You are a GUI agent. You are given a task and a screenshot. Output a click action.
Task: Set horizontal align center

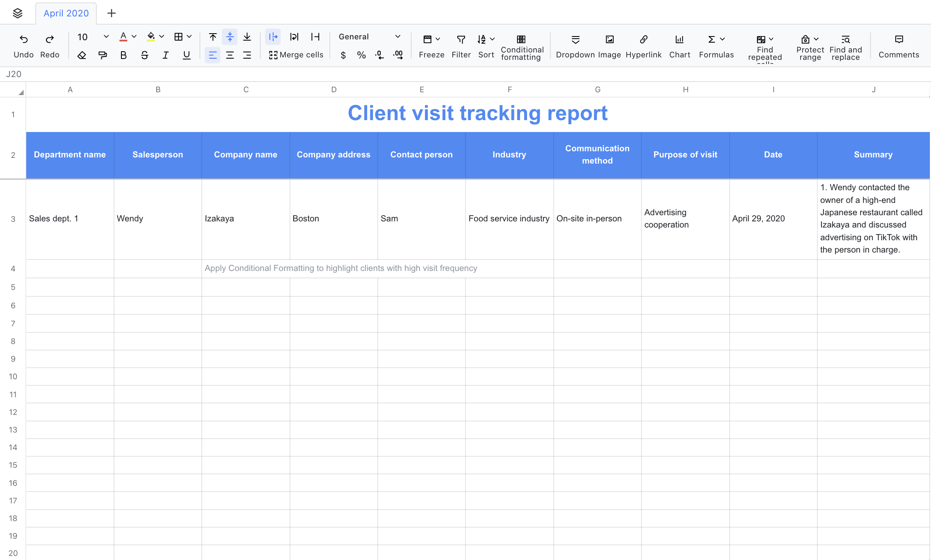[x=230, y=55]
